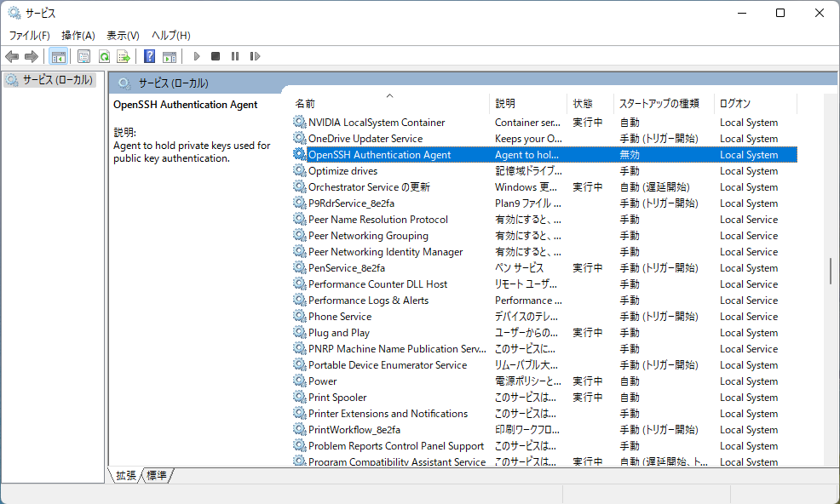Open the 表示 menu
Viewport: 840px width, 504px height.
pos(122,35)
